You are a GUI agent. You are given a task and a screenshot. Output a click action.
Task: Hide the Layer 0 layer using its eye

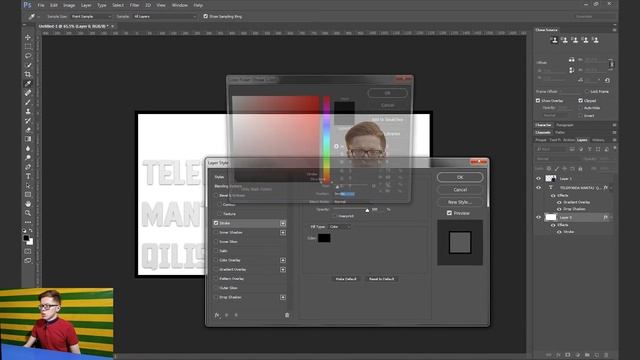tap(538, 218)
